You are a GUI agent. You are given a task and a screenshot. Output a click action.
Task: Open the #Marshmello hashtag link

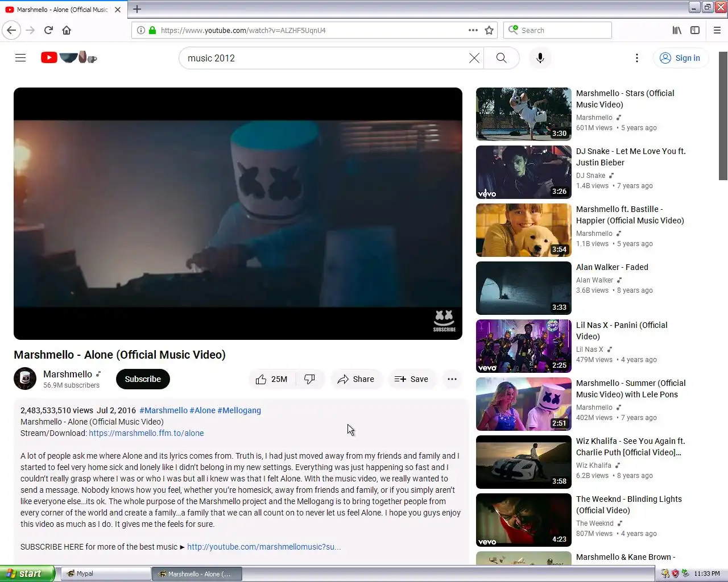163,410
